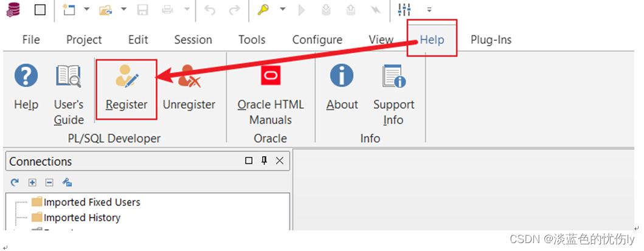This screenshot has width=644, height=251.
Task: Switch to the Edit ribbon tab
Action: tap(138, 40)
